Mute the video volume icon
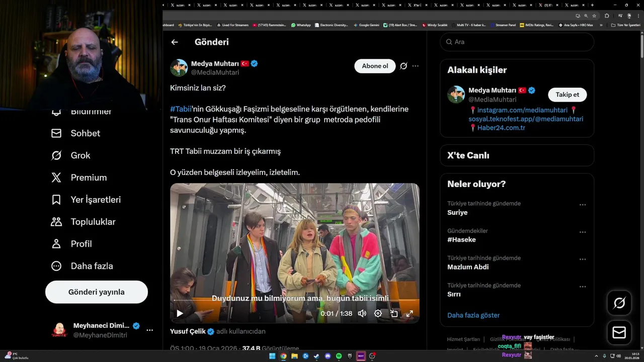 362,313
